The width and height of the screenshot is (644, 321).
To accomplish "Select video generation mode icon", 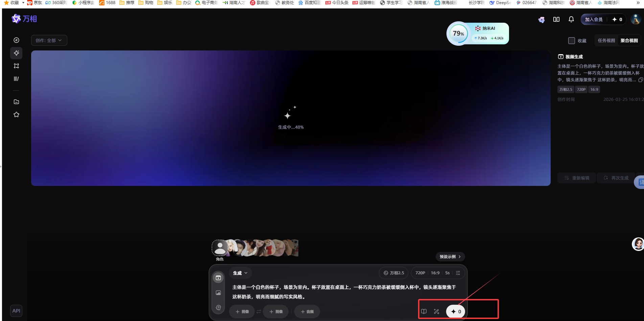I will pyautogui.click(x=218, y=278).
